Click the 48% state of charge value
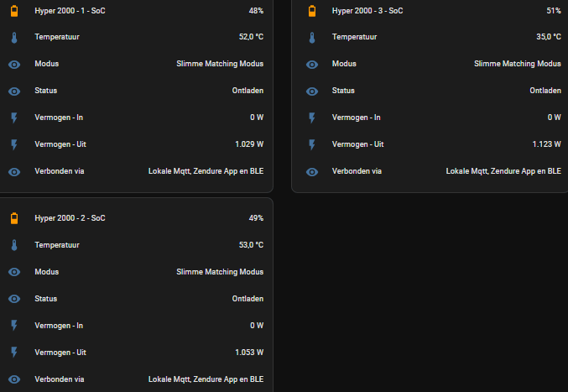The height and width of the screenshot is (392, 568). point(256,11)
